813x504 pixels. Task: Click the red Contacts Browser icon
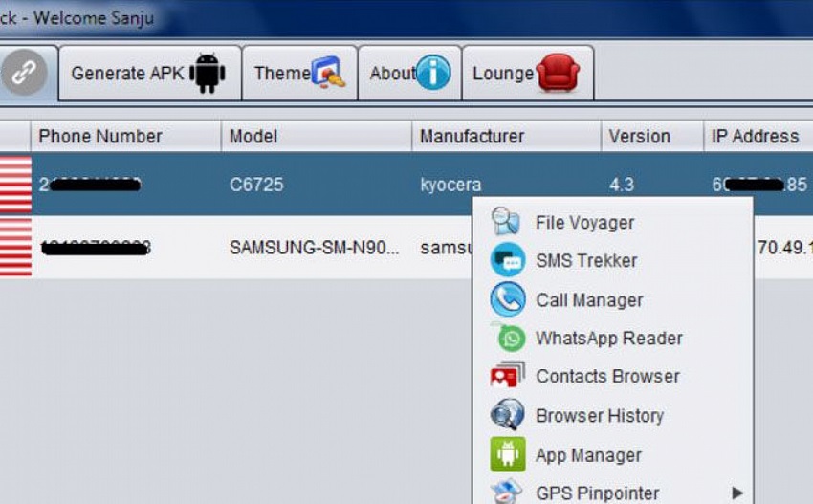(x=507, y=376)
